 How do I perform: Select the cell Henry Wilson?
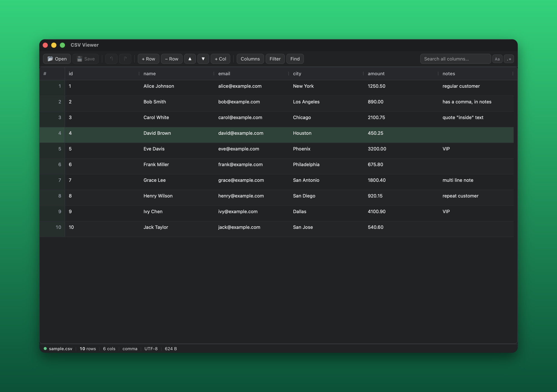(177, 198)
